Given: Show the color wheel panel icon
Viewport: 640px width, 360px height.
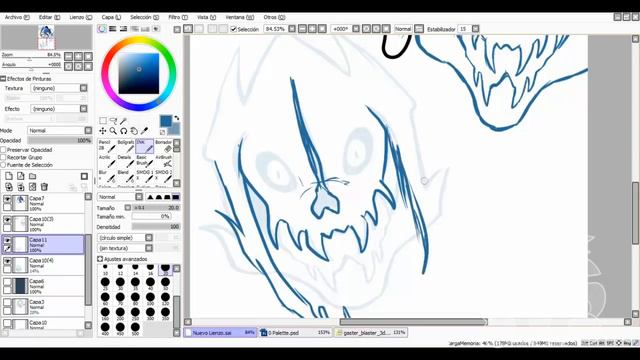Looking at the screenshot, I should (x=102, y=29).
